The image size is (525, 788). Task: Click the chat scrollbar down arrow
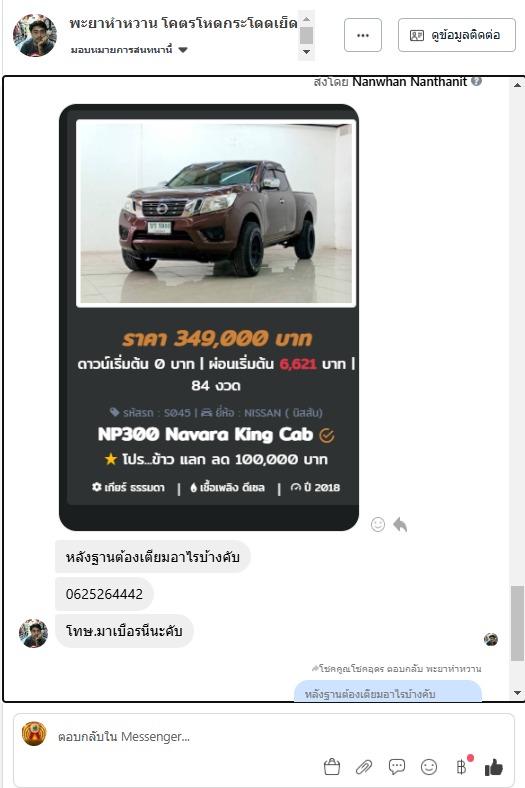[517, 693]
